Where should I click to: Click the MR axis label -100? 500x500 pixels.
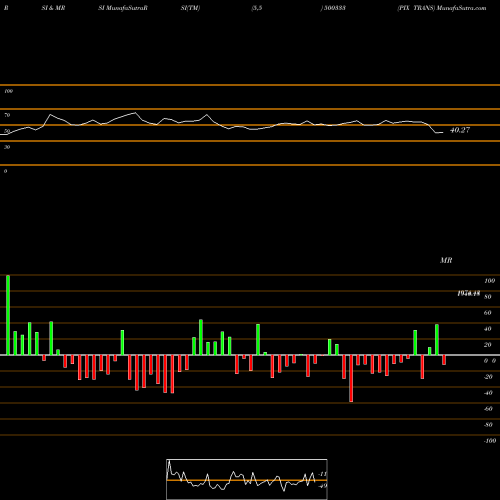490,441
